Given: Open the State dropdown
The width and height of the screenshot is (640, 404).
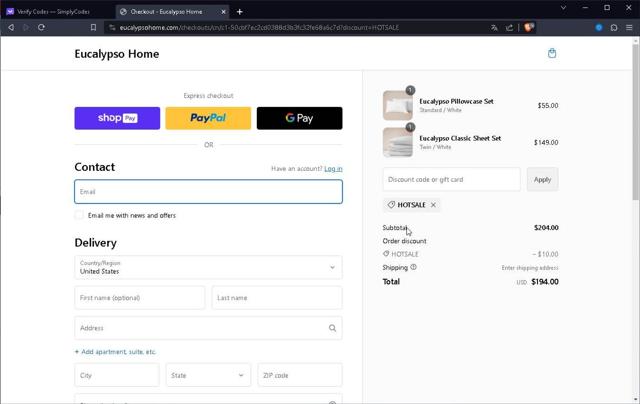Looking at the screenshot, I should 208,375.
